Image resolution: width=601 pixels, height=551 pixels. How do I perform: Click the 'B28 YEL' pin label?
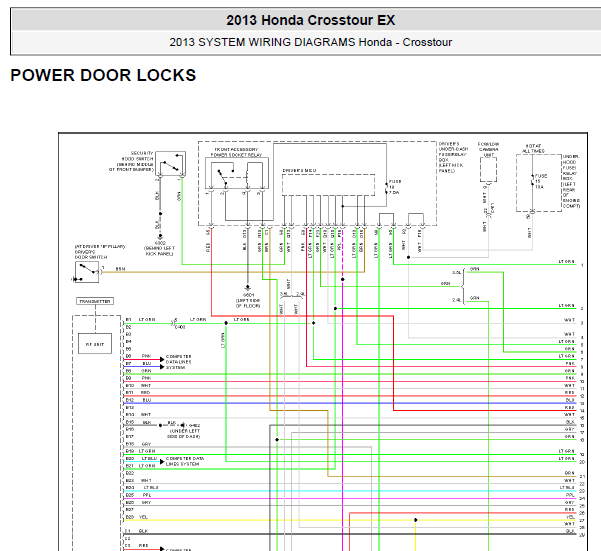(137, 517)
